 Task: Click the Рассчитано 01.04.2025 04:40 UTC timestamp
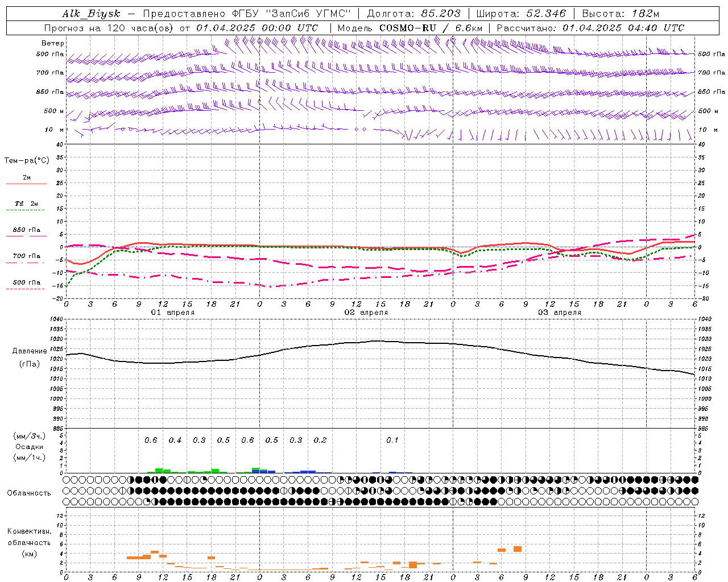click(x=590, y=28)
